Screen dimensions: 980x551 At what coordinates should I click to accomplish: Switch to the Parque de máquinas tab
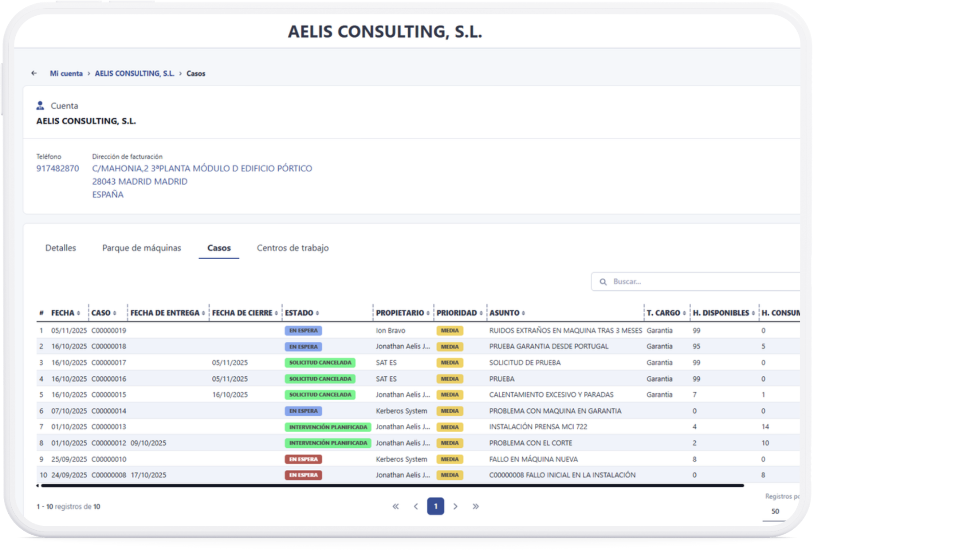141,248
